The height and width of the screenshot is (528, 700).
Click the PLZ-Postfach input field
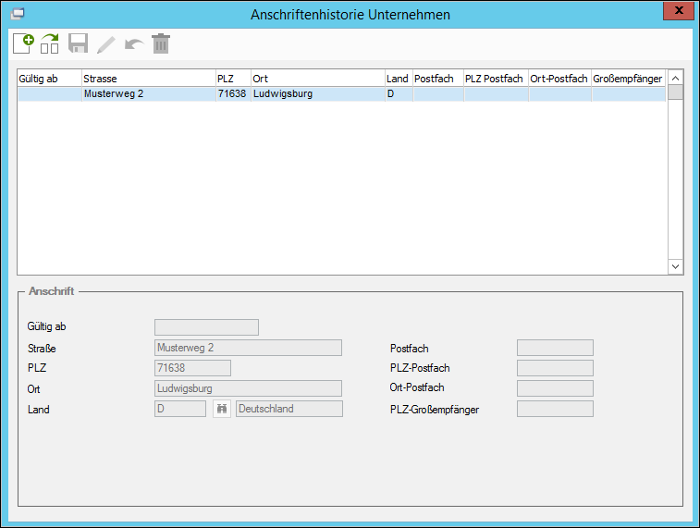click(x=555, y=368)
